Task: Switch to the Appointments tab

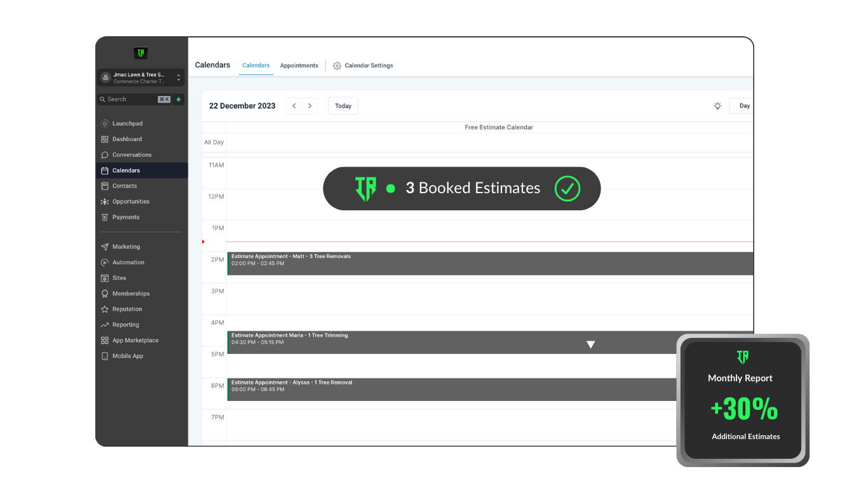Action: [299, 65]
